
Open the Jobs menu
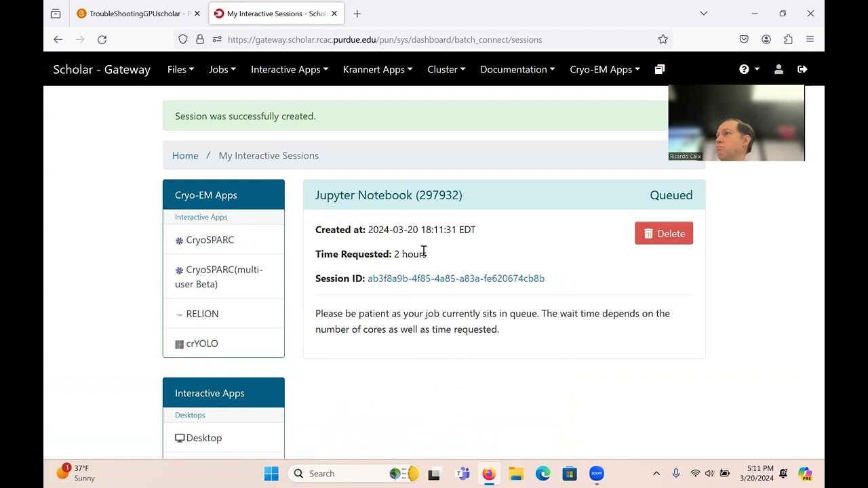(x=222, y=69)
